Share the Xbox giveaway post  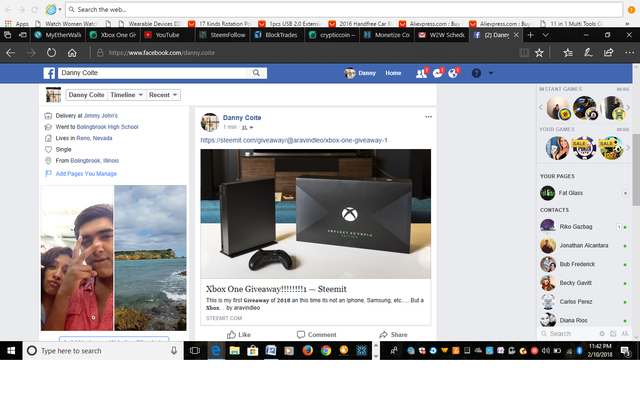[393, 335]
